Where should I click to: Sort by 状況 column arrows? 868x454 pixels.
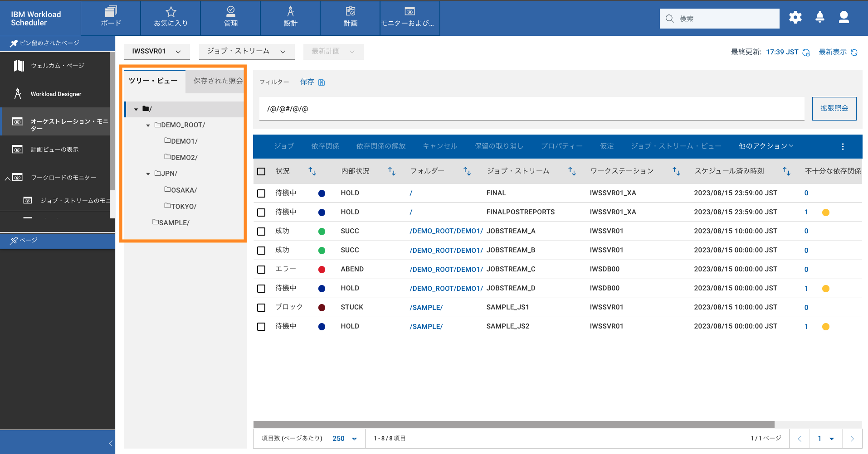coord(312,171)
